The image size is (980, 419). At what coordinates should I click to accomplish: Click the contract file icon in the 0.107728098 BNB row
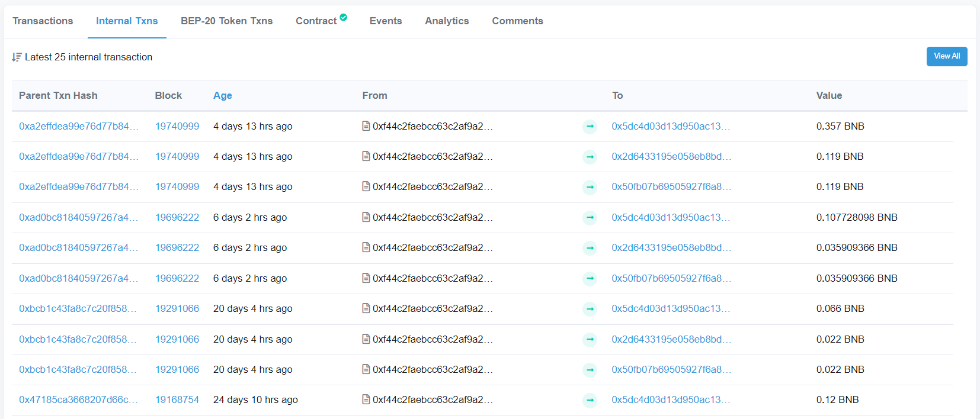tap(366, 217)
